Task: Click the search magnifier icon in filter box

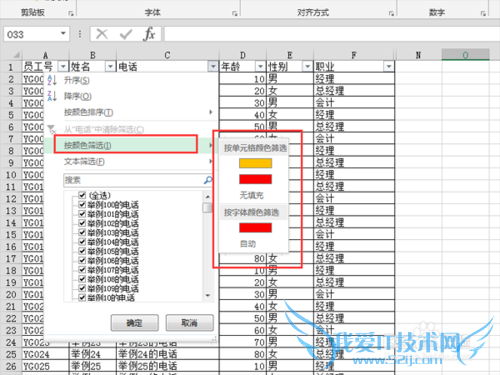Action: coord(208,180)
